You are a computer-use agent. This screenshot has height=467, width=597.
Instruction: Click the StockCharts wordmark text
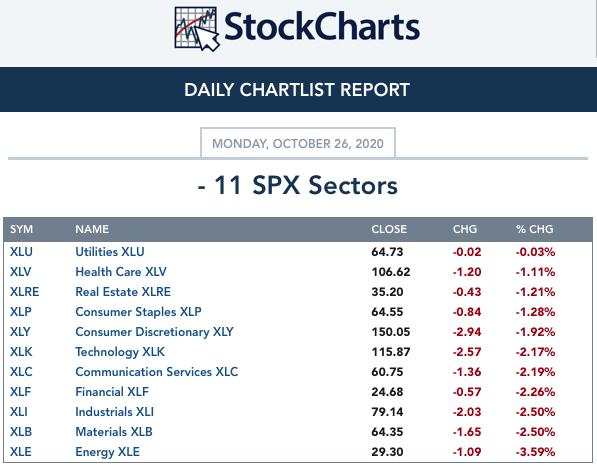322,27
